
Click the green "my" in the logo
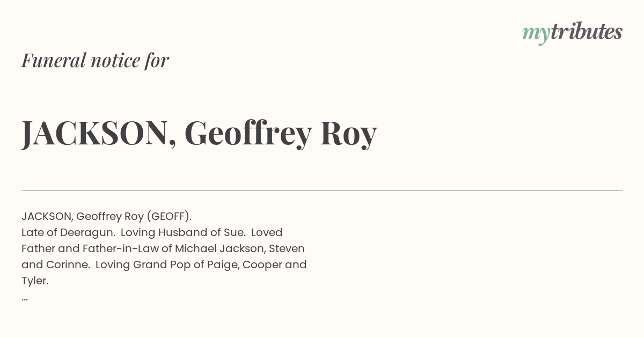[x=536, y=34]
